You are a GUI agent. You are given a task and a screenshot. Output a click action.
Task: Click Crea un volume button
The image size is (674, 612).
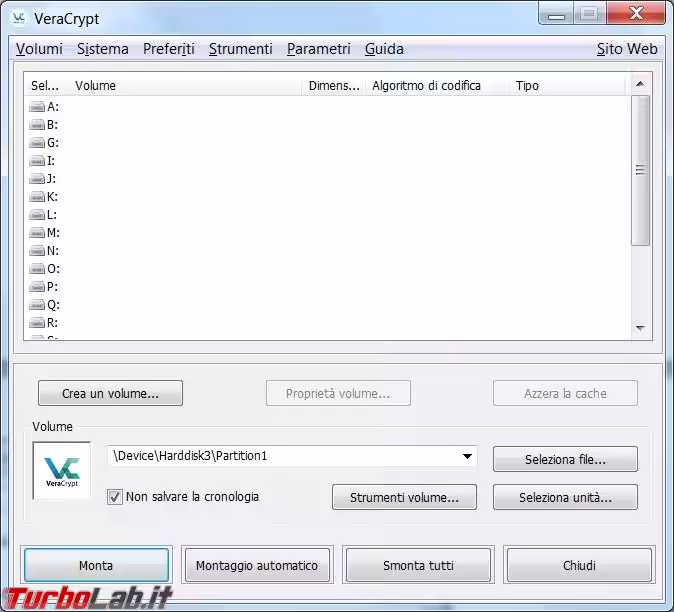(x=110, y=393)
